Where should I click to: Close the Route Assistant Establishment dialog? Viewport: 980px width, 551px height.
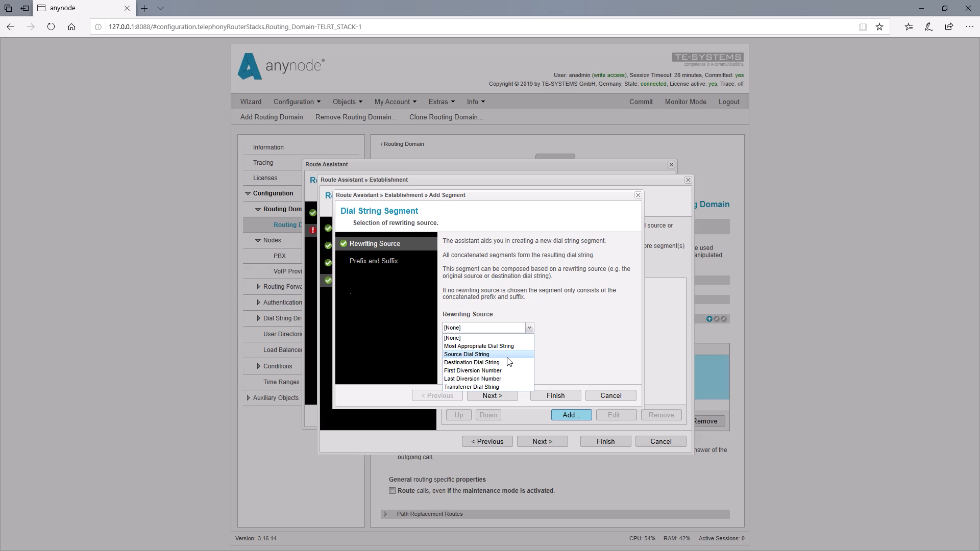(x=688, y=180)
